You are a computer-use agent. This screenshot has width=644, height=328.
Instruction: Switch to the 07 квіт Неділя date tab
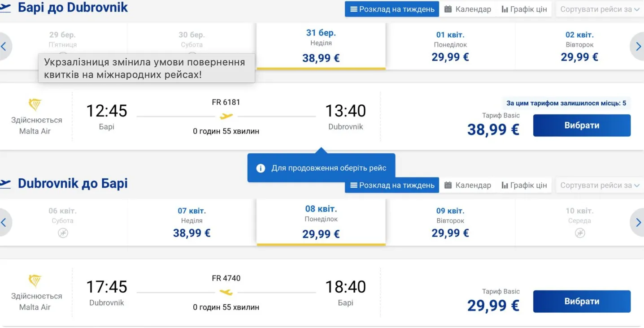pos(191,222)
